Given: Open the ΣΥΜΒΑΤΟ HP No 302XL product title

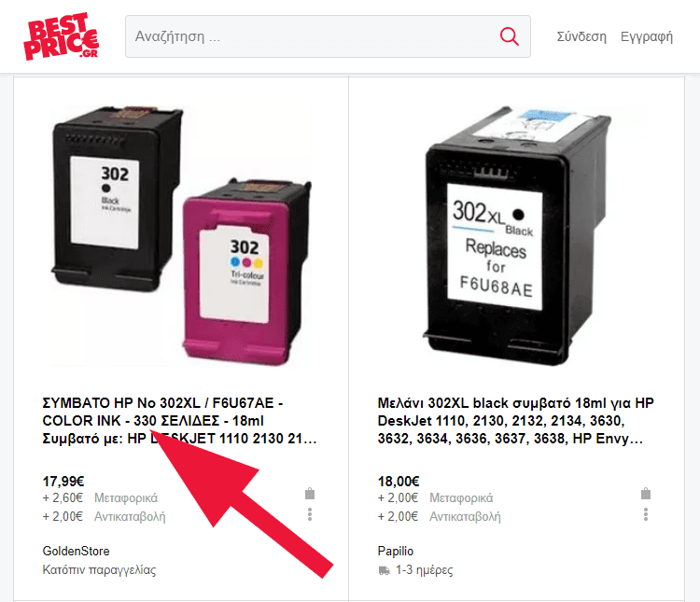Looking at the screenshot, I should (179, 421).
